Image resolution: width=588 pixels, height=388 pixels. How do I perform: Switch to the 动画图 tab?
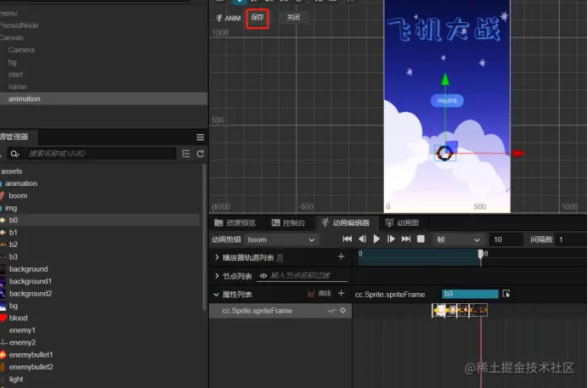click(403, 222)
